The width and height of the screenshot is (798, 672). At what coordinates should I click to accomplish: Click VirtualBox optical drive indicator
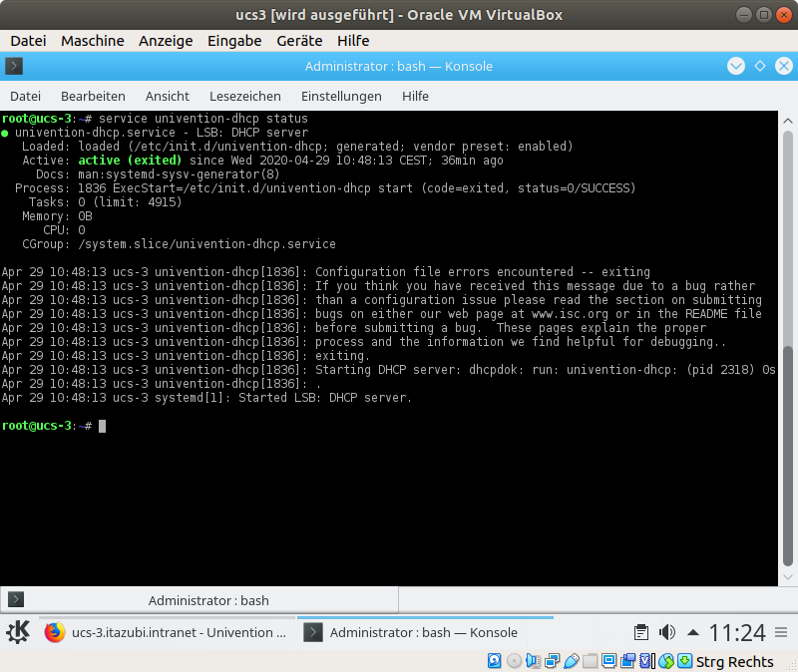click(x=514, y=661)
